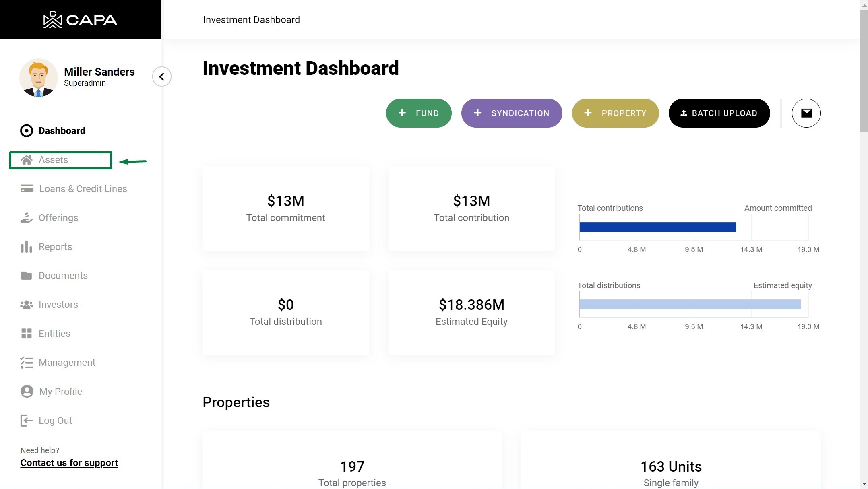Click the Offerings hand-dollar icon
Screen dimensions: 868x489
point(27,218)
